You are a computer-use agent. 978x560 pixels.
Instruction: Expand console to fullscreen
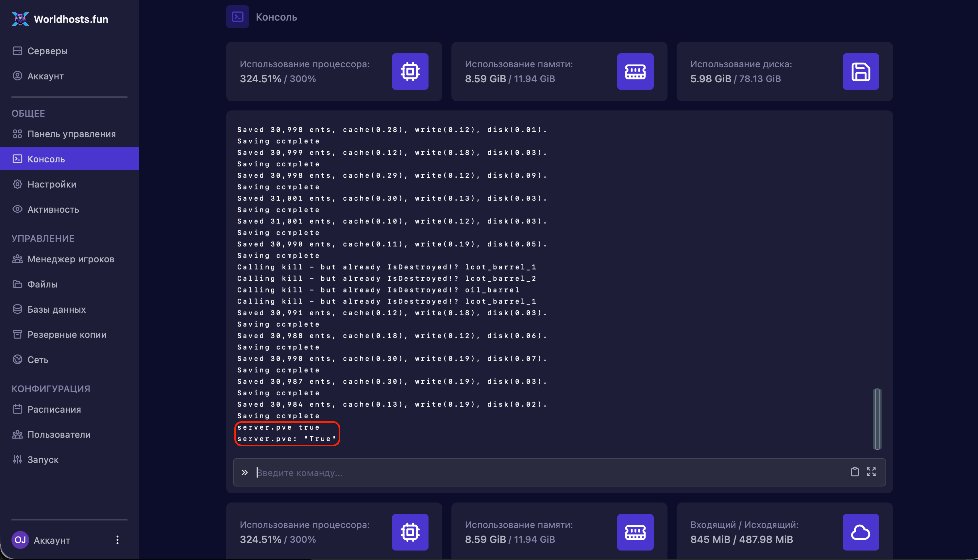point(871,472)
